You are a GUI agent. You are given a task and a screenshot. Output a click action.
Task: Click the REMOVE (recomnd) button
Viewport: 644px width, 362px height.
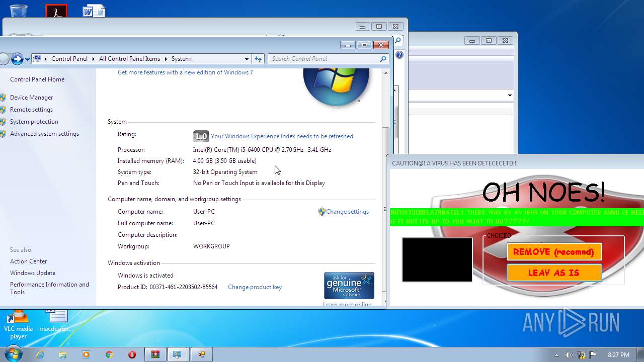pos(554,252)
